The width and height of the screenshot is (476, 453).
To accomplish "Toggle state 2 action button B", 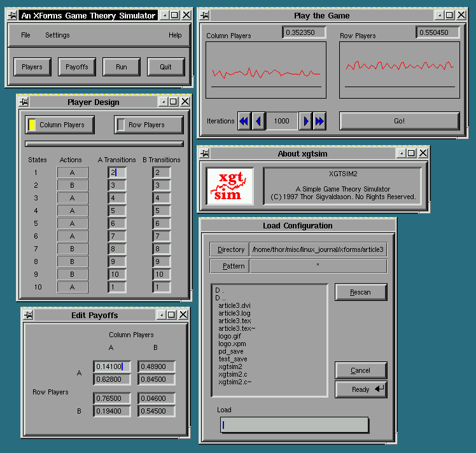I will coord(73,185).
